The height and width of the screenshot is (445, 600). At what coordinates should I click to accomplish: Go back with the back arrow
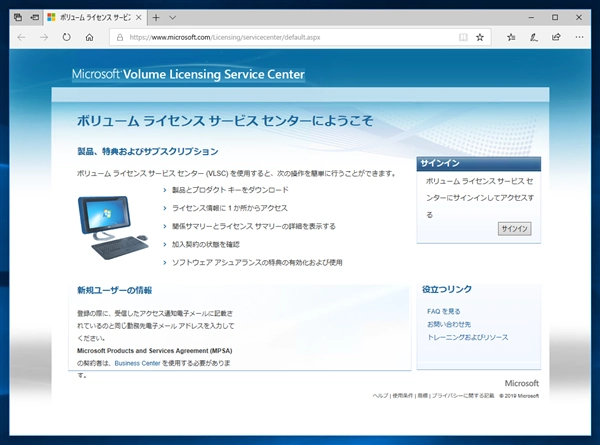click(21, 37)
